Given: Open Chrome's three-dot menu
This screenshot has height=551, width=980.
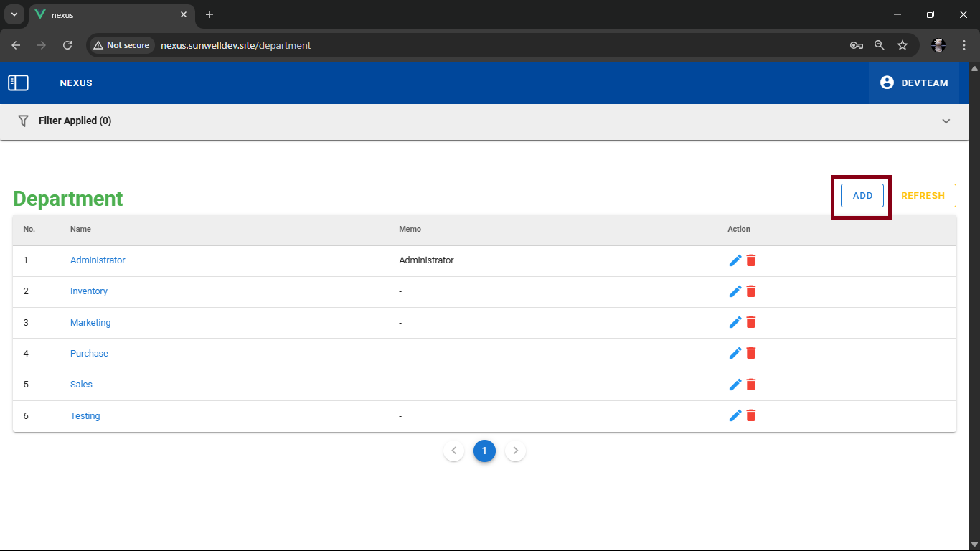Looking at the screenshot, I should coord(964,45).
